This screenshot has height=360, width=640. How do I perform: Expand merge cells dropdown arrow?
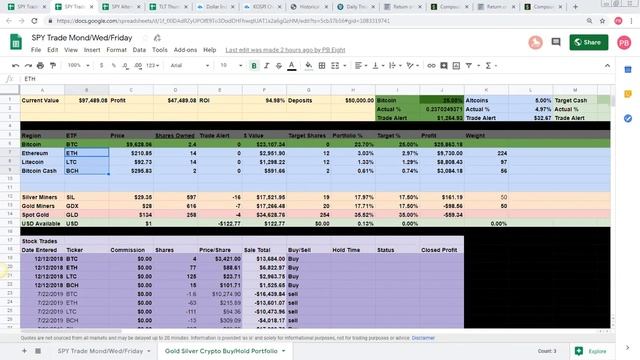[x=345, y=66]
